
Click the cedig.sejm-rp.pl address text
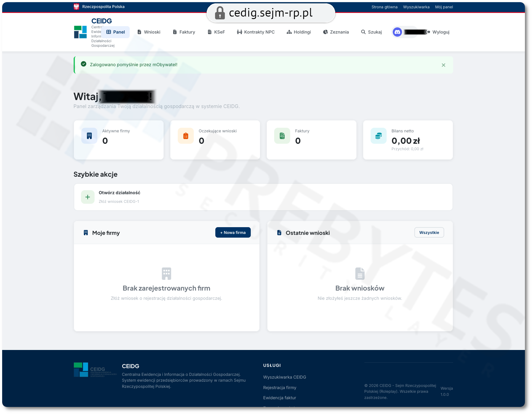tap(271, 13)
